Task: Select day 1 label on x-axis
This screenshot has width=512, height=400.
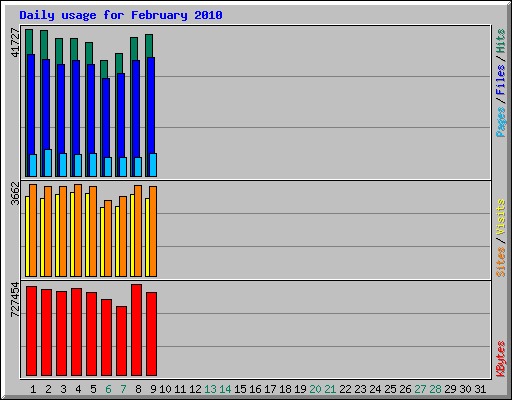Action: pyautogui.click(x=33, y=389)
